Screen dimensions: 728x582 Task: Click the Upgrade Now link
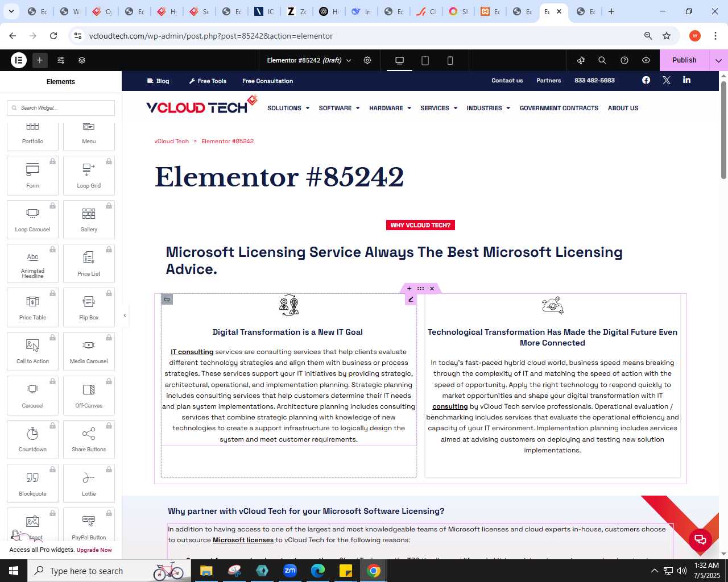pyautogui.click(x=94, y=550)
